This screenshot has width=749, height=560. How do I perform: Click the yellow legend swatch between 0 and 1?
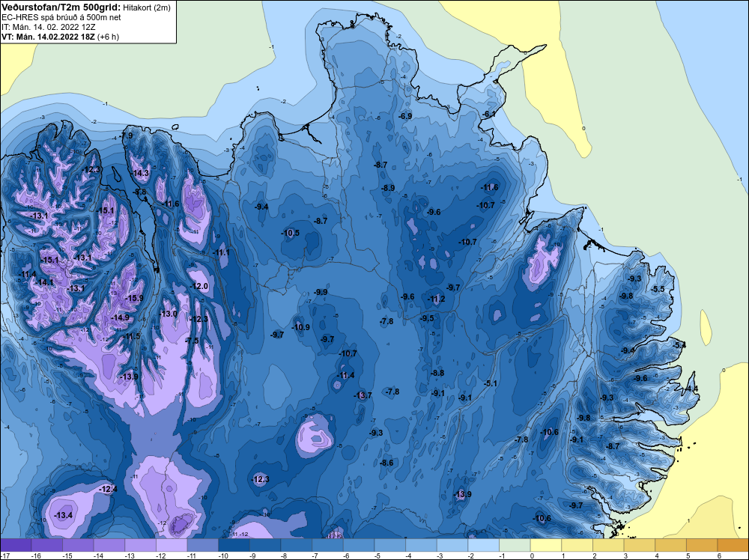point(546,545)
